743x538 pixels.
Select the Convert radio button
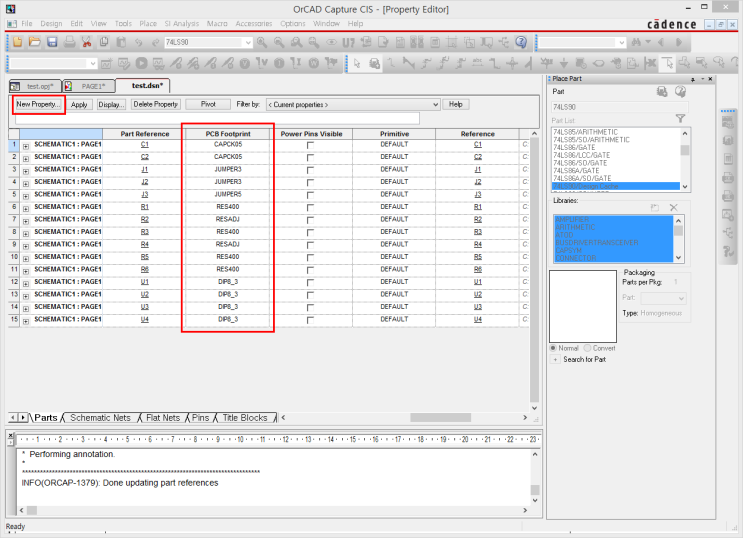click(x=588, y=348)
